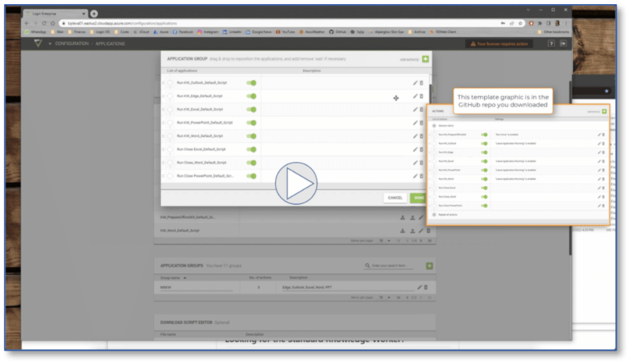Viewport: 630px width, 364px height.
Task: Click the Login Enterprise logo
Action: coord(38,43)
